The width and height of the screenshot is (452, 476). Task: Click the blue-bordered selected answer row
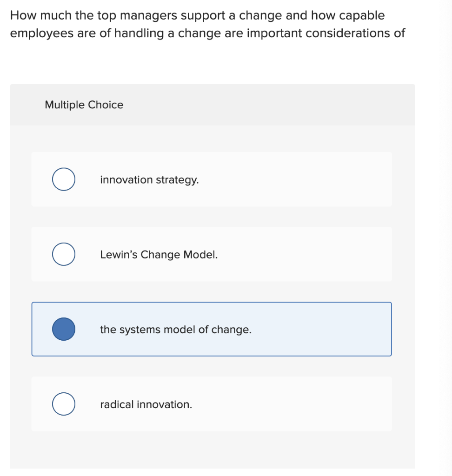(x=212, y=329)
